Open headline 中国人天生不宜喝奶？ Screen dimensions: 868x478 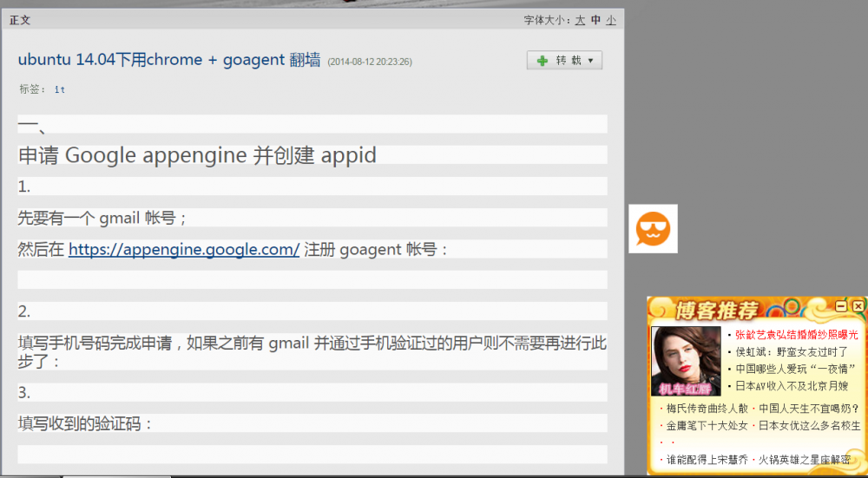[809, 408]
